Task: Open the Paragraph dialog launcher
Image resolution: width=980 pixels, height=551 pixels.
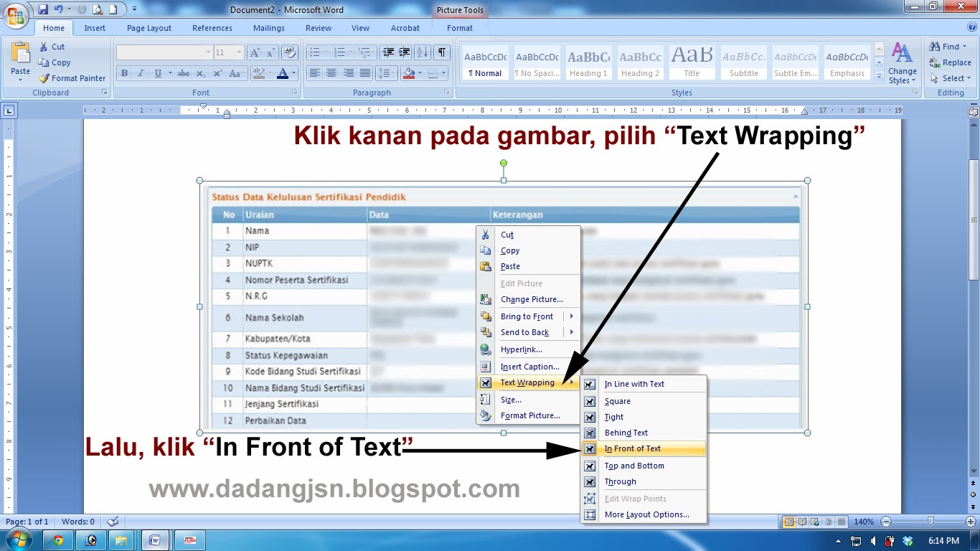Action: pos(448,93)
